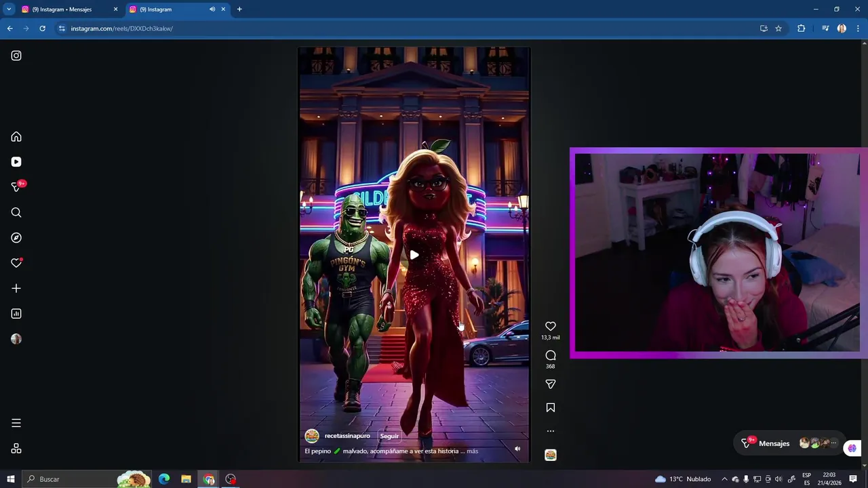
Task: Go back in browser history
Action: coord(10,28)
